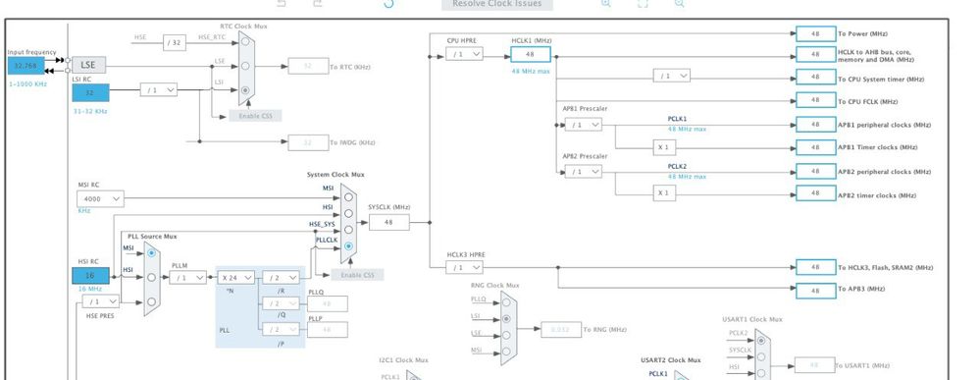Open the CPU HPRE prescaler dropdown

pyautogui.click(x=464, y=54)
